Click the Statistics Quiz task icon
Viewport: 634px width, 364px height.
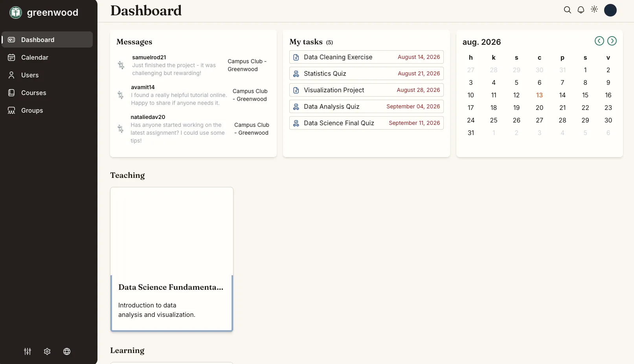[296, 74]
